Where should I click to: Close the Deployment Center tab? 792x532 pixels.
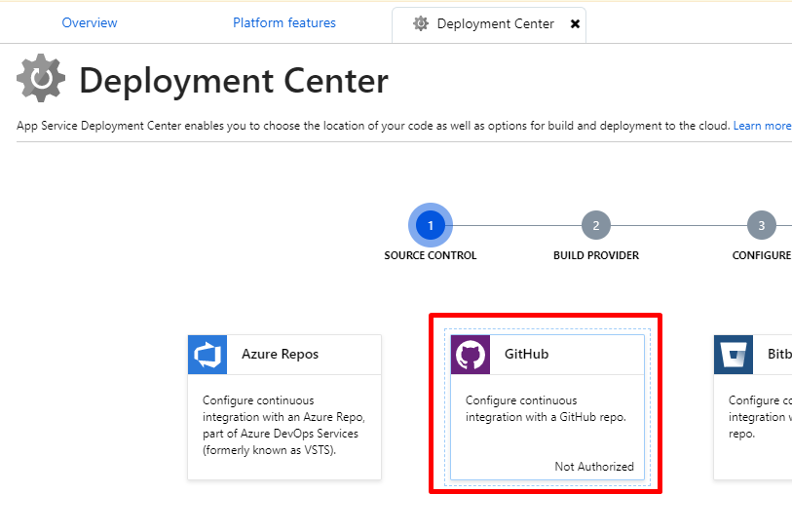tap(575, 23)
